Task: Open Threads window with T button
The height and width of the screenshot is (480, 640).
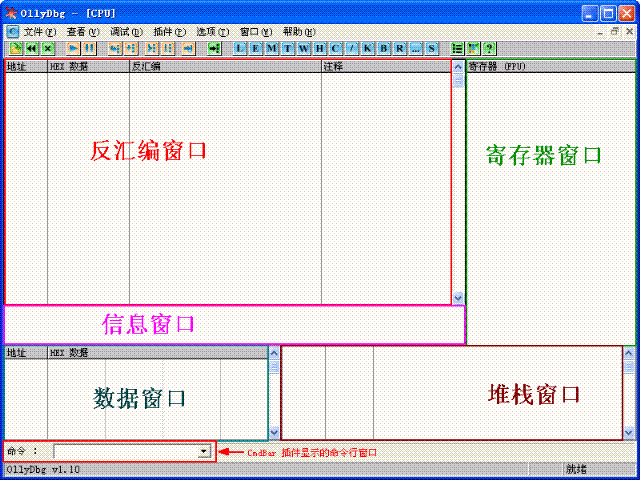Action: pyautogui.click(x=288, y=49)
